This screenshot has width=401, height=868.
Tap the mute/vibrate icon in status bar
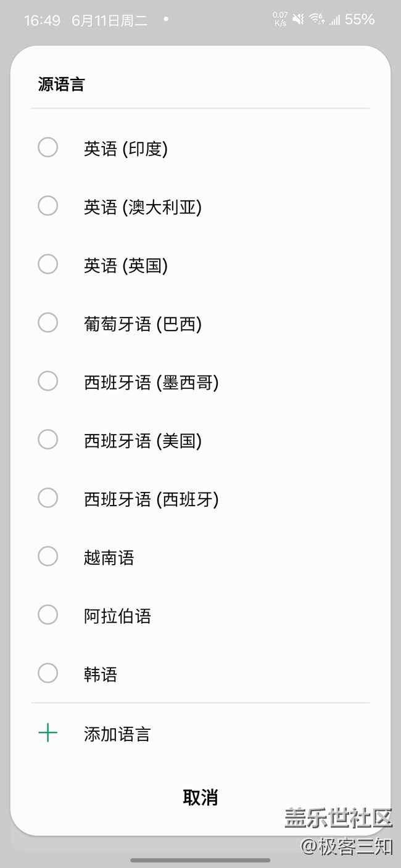[298, 19]
